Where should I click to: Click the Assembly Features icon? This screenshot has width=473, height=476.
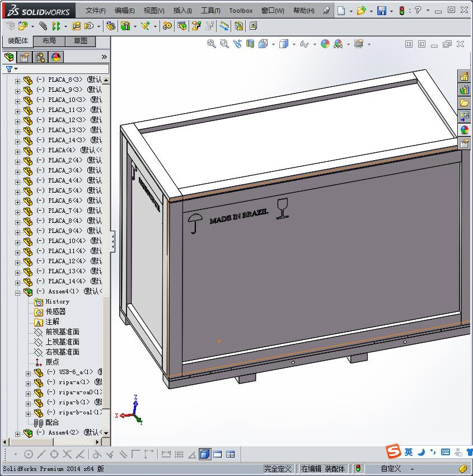click(x=125, y=26)
